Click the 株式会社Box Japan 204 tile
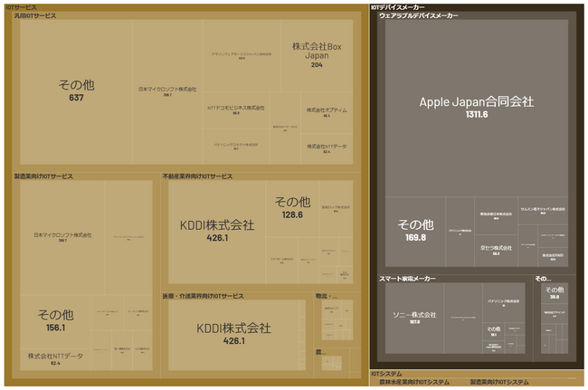 pos(316,54)
